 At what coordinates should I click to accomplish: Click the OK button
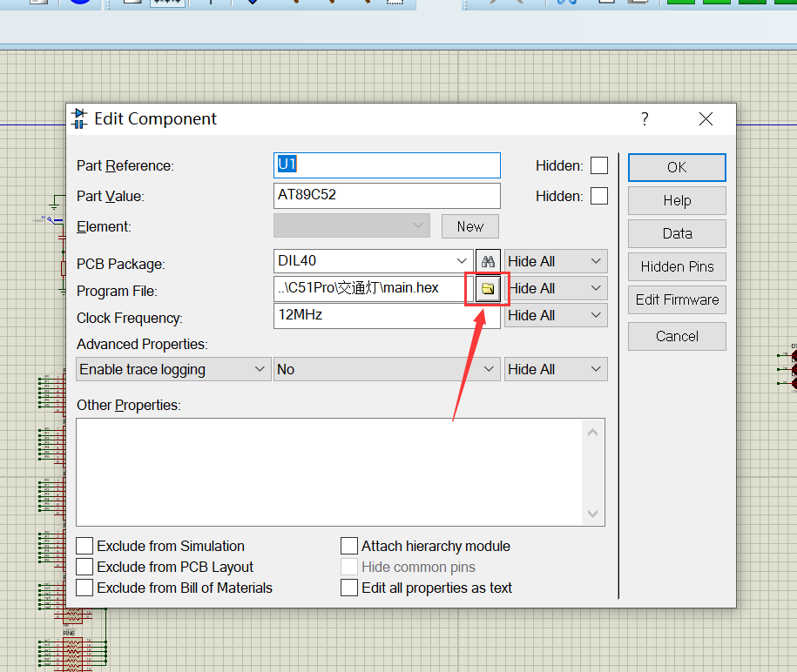pyautogui.click(x=677, y=168)
